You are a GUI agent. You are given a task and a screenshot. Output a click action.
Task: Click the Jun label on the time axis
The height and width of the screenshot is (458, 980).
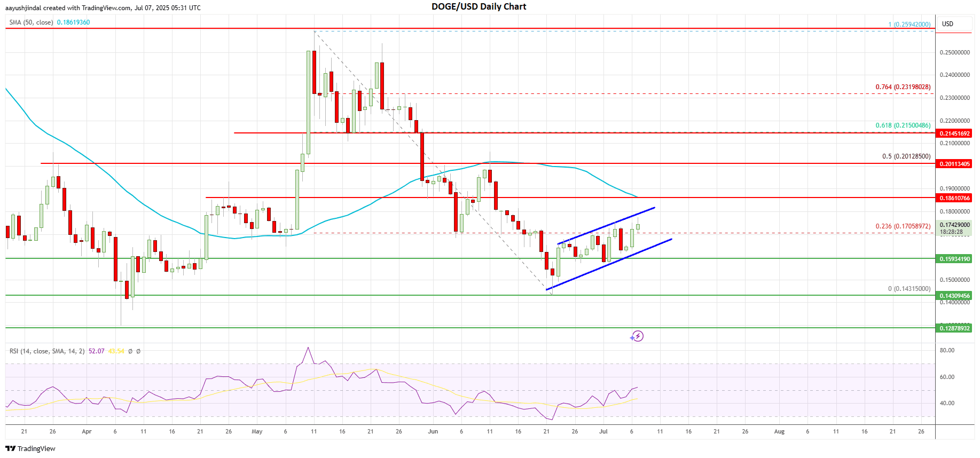[433, 431]
